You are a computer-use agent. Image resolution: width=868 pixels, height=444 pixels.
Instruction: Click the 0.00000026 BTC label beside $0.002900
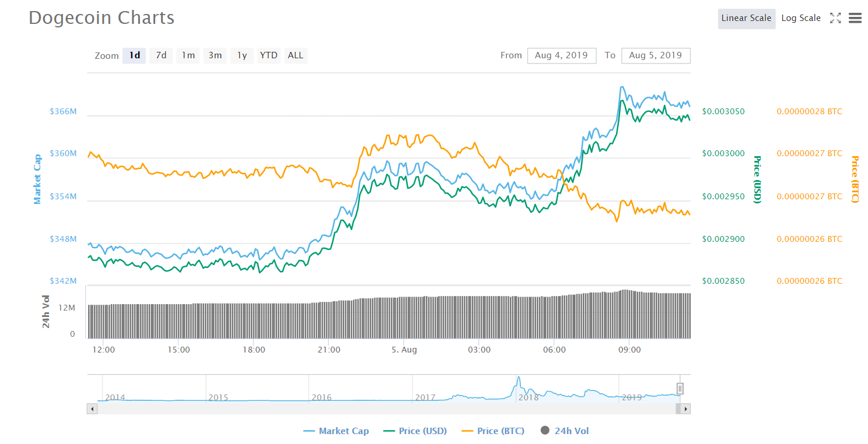coord(810,239)
